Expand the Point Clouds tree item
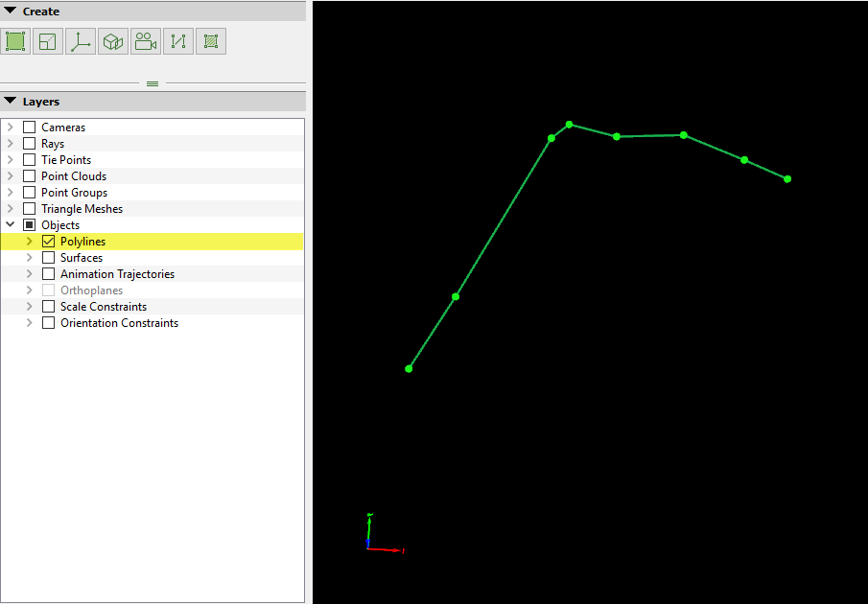868x604 pixels. pyautogui.click(x=10, y=175)
